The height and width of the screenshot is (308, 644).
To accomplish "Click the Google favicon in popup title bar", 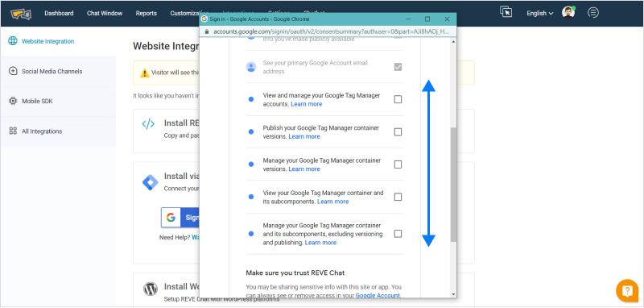I will pyautogui.click(x=204, y=19).
